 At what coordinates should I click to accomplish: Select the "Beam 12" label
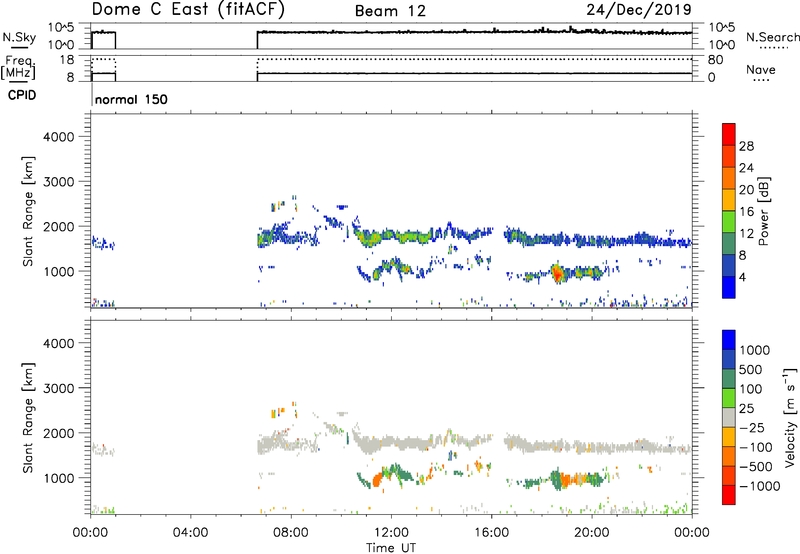(x=390, y=11)
